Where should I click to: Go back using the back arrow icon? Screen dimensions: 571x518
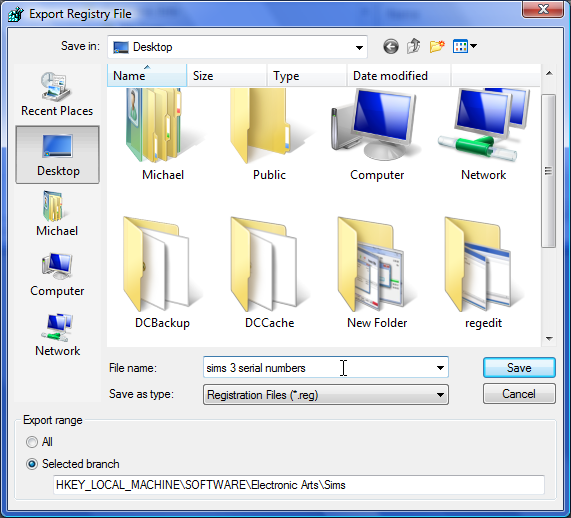pos(391,47)
